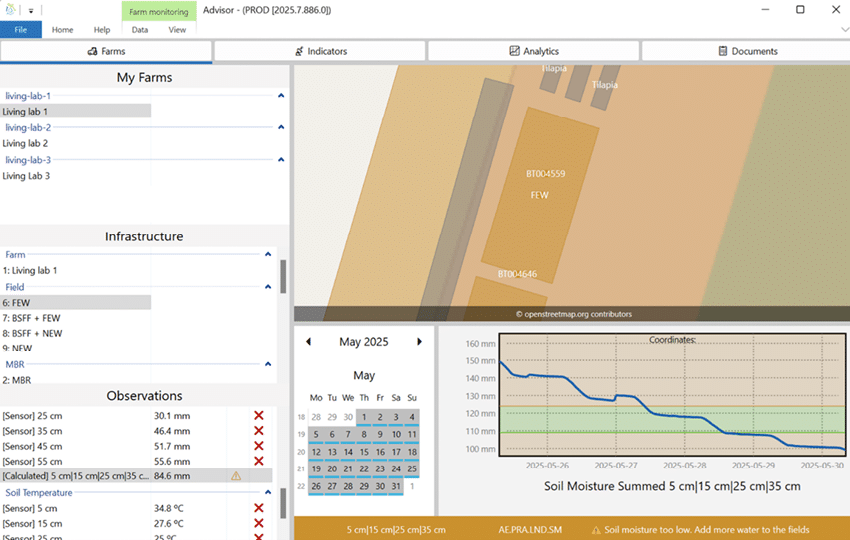Click the red X for Sensor 45 cm moisture
The width and height of the screenshot is (850, 540).
pyautogui.click(x=258, y=446)
